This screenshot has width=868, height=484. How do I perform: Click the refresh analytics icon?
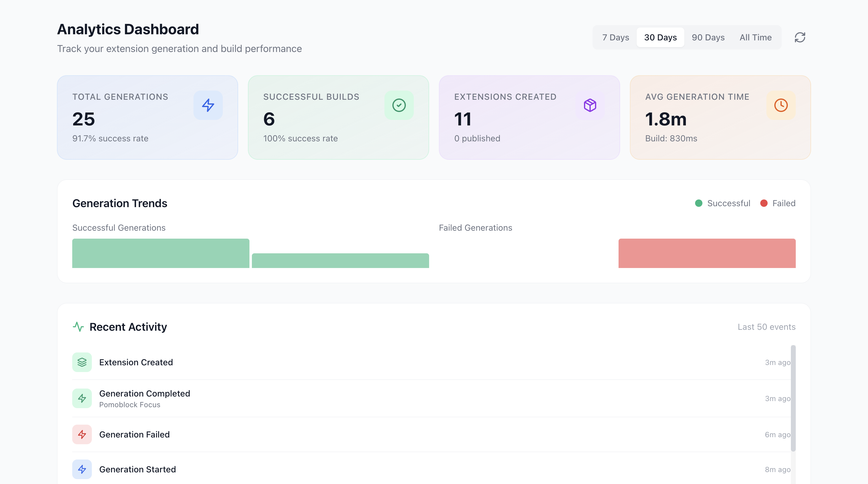coord(800,37)
